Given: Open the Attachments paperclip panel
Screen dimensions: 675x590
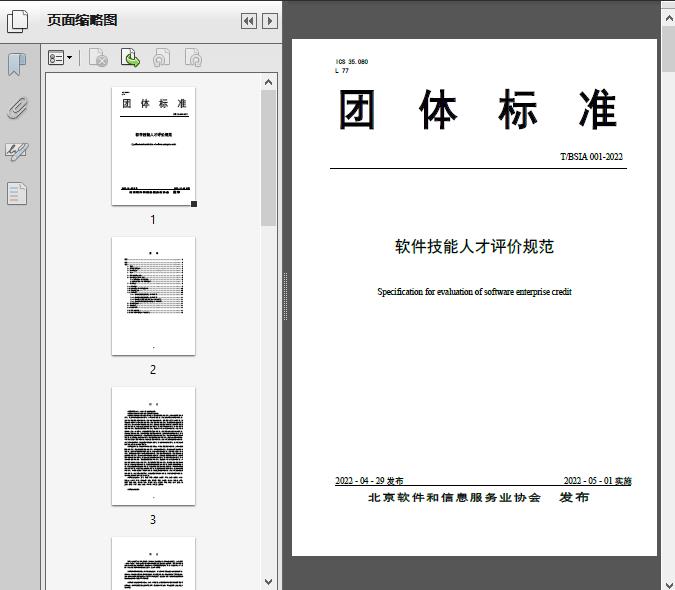Looking at the screenshot, I should coord(17,108).
